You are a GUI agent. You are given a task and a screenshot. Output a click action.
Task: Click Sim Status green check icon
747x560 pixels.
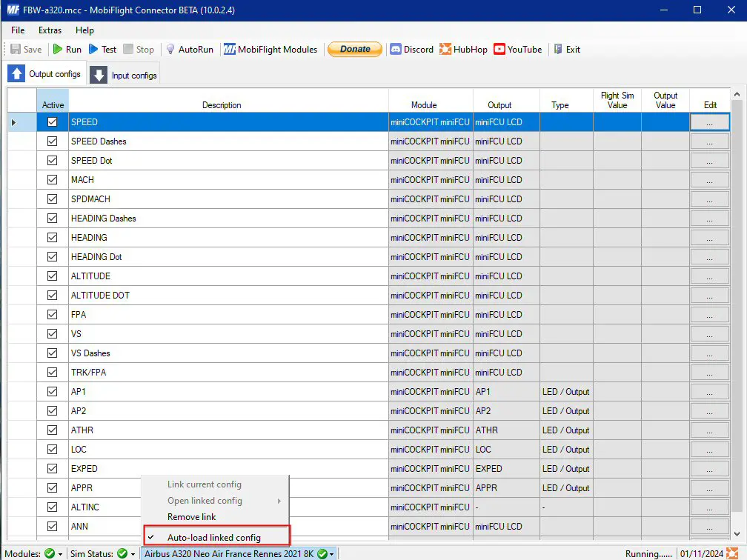tap(122, 553)
